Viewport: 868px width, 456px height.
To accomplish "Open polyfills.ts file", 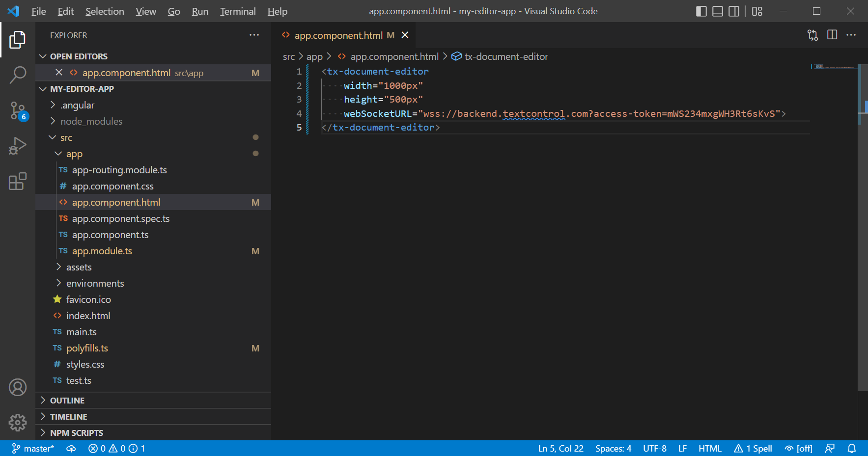I will click(153, 348).
